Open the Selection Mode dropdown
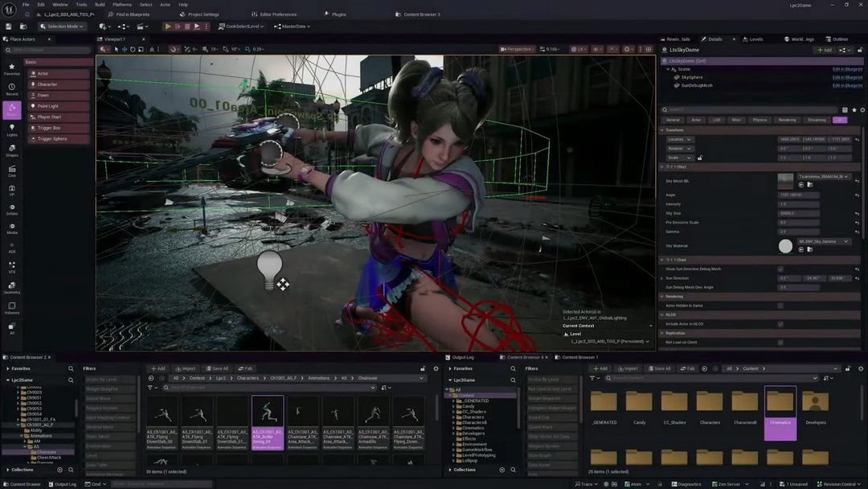 pos(61,26)
